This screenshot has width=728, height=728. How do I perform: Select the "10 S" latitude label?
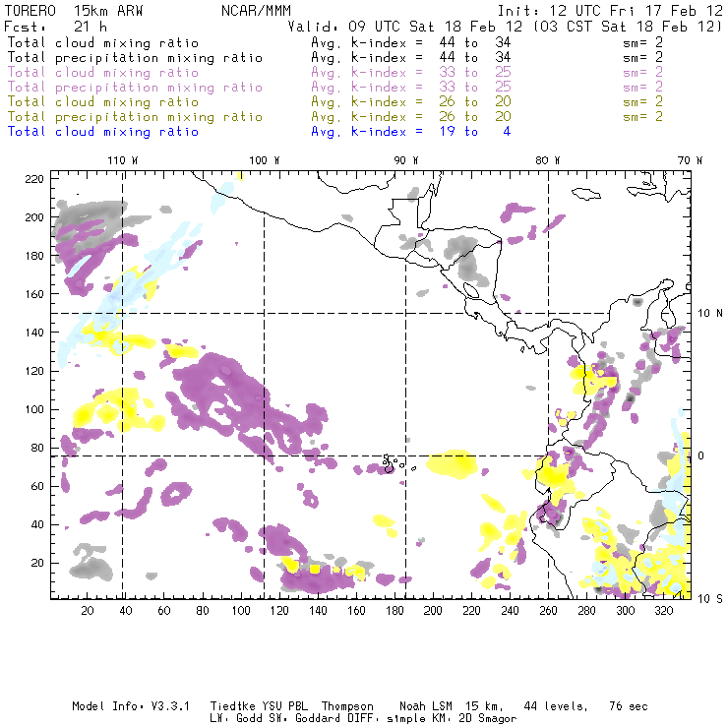pos(710,599)
